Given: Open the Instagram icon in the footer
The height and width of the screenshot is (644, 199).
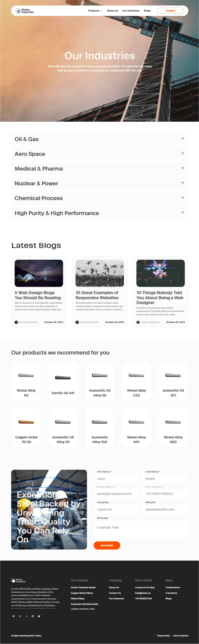Looking at the screenshot, I should point(20,616).
